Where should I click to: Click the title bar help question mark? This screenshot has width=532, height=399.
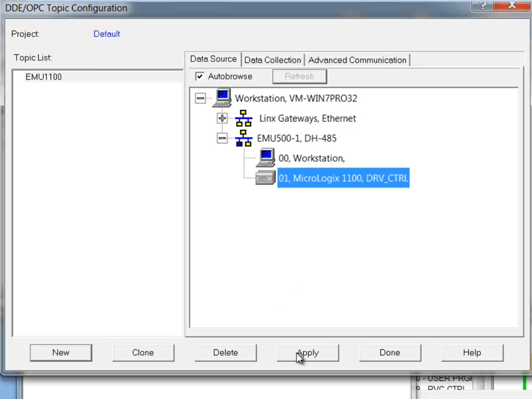click(x=483, y=5)
